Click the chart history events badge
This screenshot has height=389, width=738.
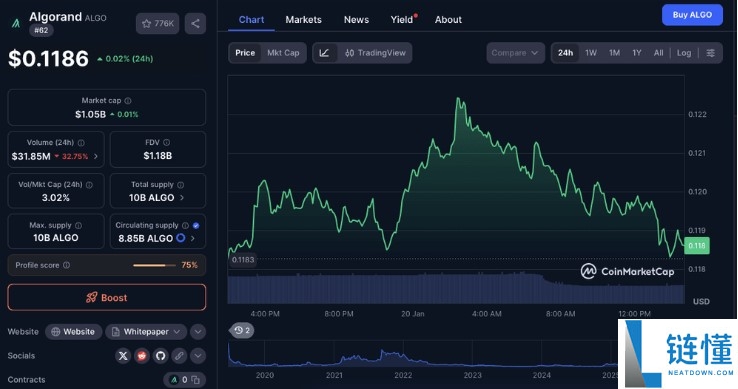coord(242,330)
